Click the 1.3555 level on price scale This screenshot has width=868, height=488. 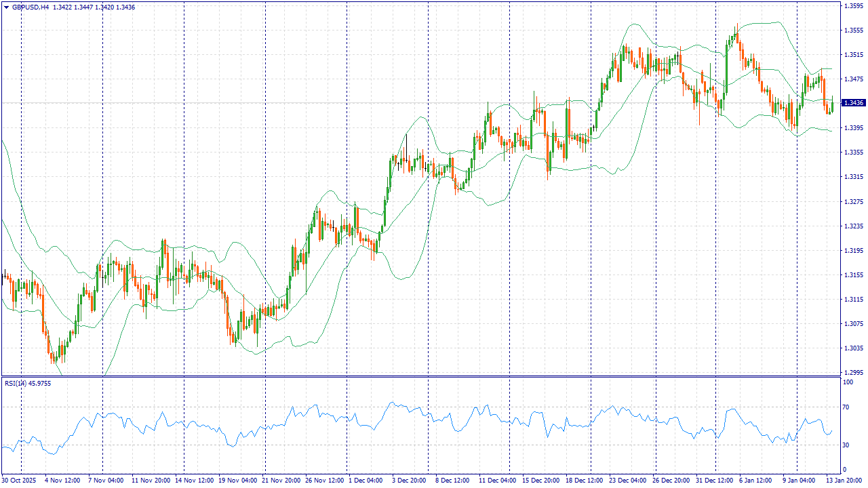pos(852,30)
